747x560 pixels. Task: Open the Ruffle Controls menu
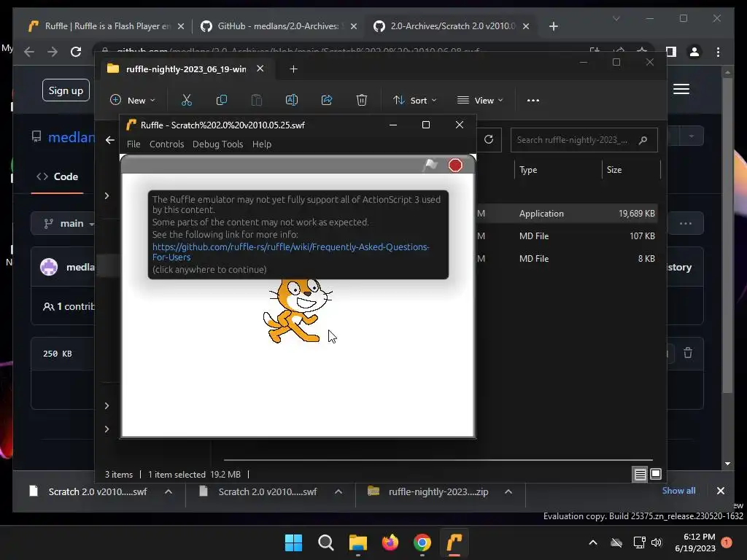166,144
